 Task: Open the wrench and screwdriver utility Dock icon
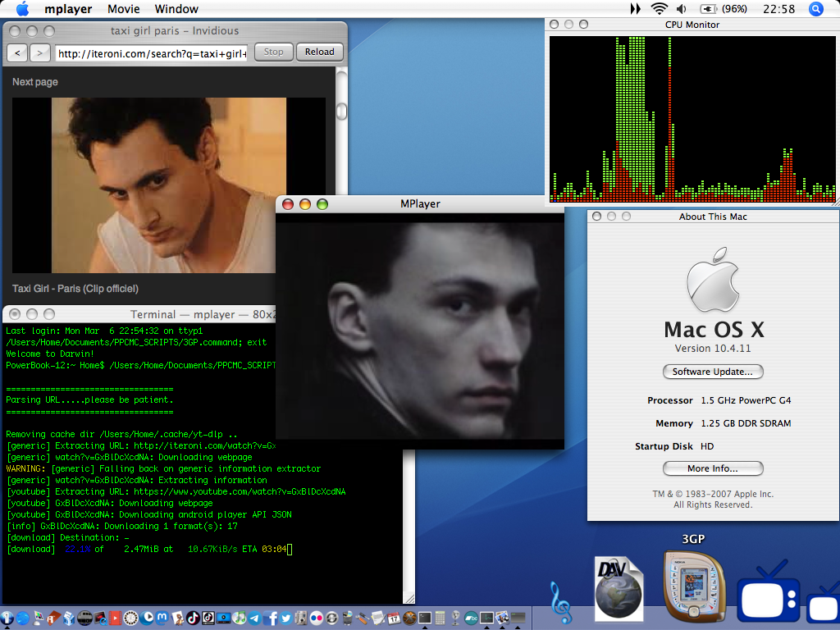(x=363, y=619)
